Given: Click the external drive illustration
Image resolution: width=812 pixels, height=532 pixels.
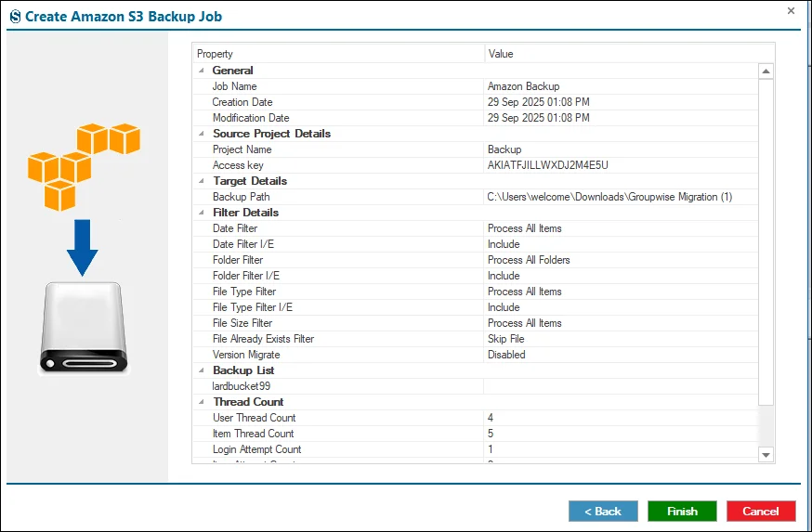Looking at the screenshot, I should point(84,327).
